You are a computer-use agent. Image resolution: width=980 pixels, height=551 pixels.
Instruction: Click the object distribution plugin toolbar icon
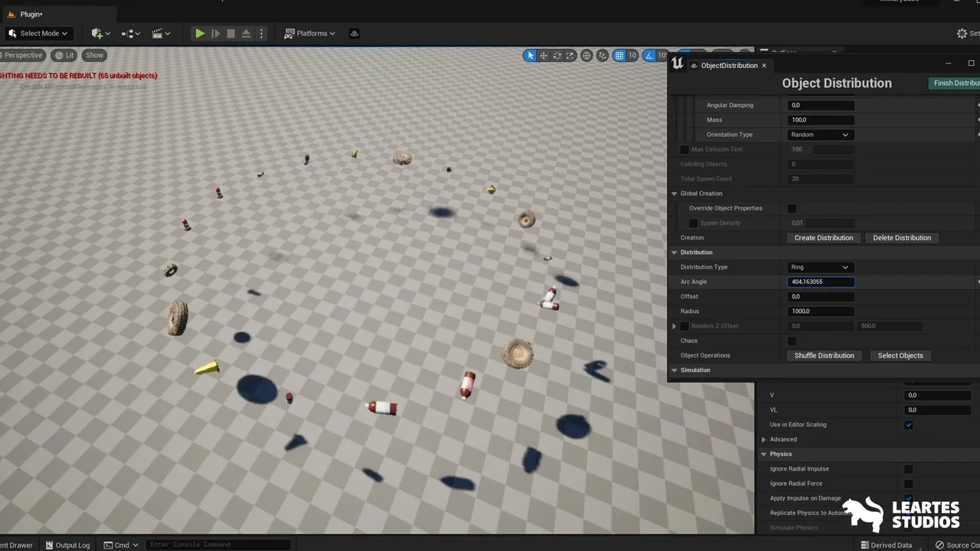[x=354, y=34]
